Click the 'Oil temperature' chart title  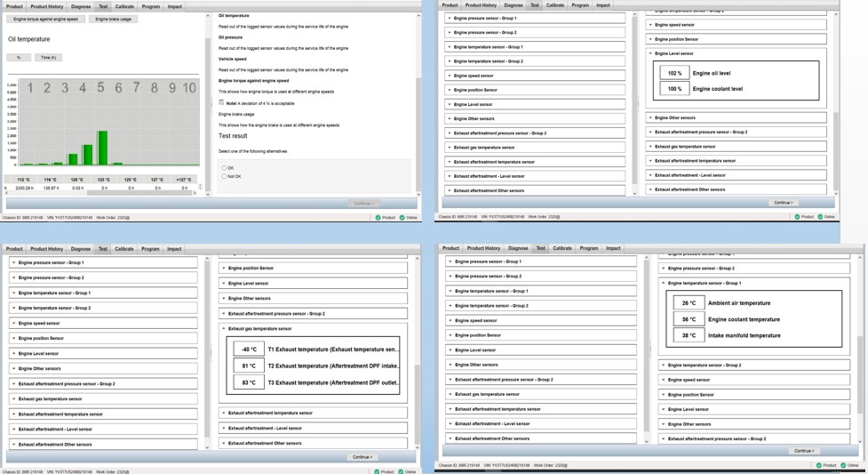click(28, 39)
